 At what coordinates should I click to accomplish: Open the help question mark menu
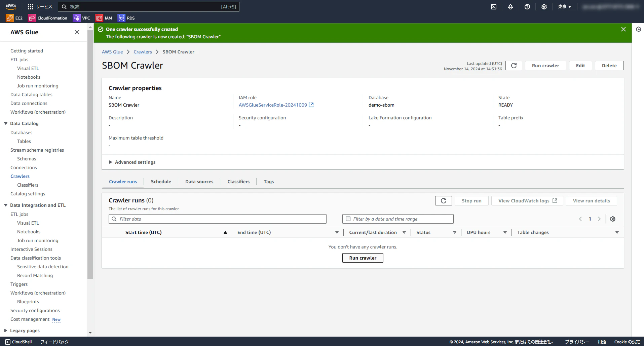tap(527, 7)
